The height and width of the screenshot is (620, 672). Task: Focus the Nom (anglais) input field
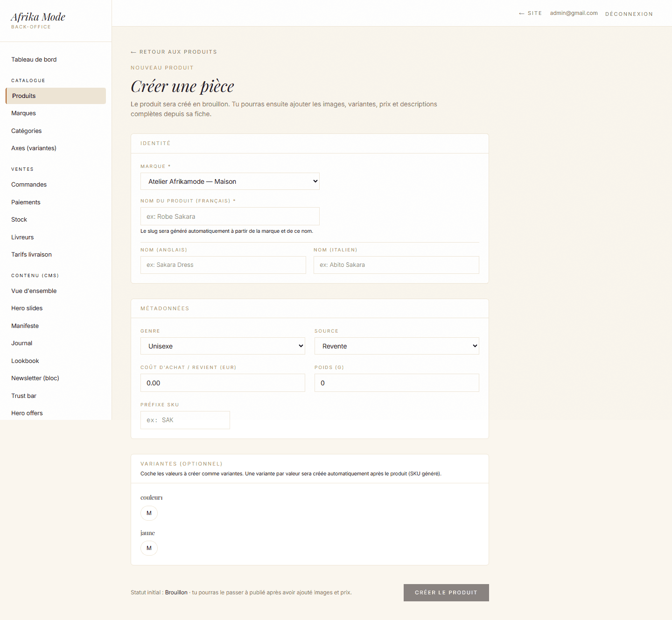[223, 265]
